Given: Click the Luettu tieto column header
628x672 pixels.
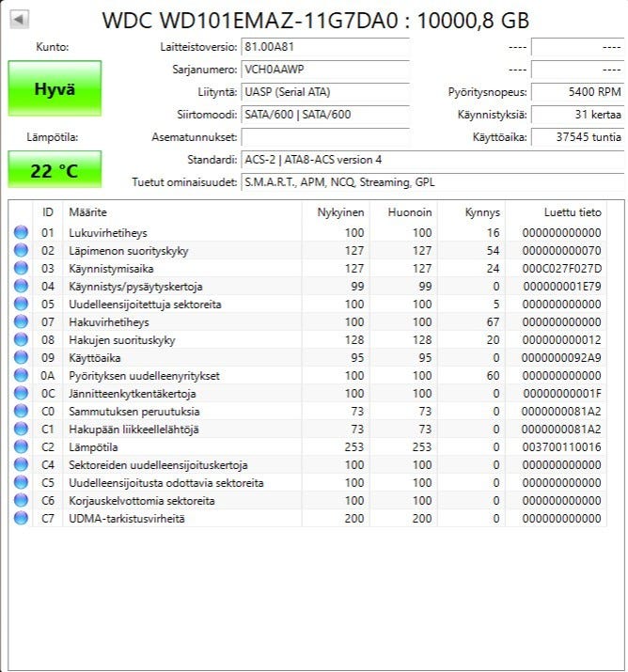Looking at the screenshot, I should tap(556, 212).
